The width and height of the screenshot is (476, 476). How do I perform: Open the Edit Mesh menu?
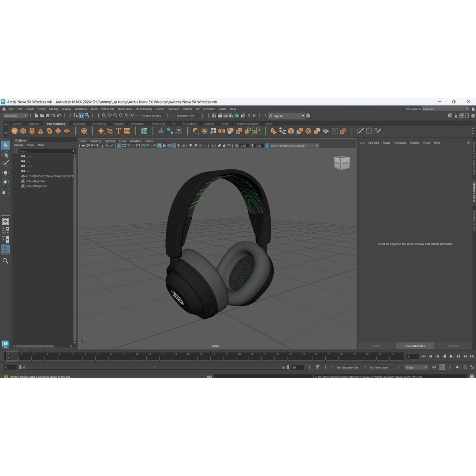(x=108, y=109)
